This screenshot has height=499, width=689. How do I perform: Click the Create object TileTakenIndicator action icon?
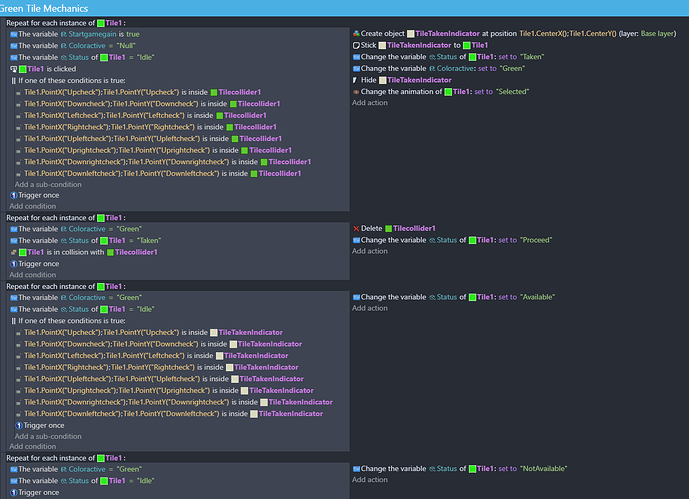click(356, 33)
